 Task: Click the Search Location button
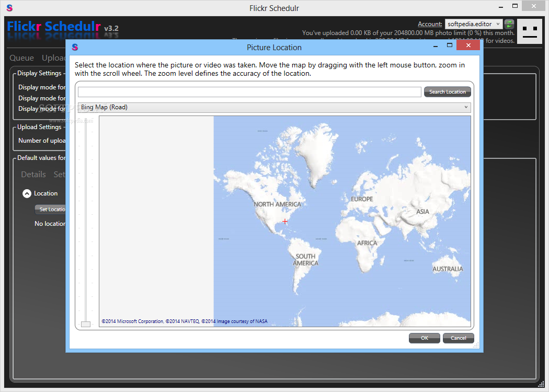point(447,91)
